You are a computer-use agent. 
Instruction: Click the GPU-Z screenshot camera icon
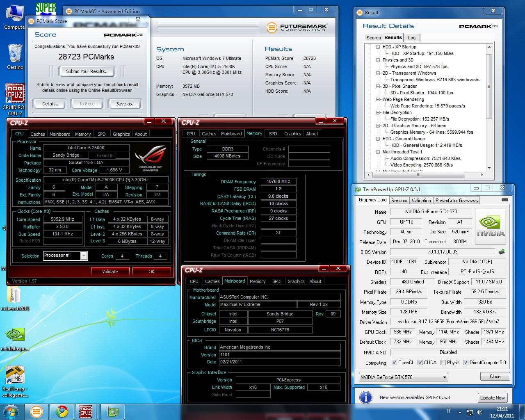pyautogui.click(x=504, y=200)
